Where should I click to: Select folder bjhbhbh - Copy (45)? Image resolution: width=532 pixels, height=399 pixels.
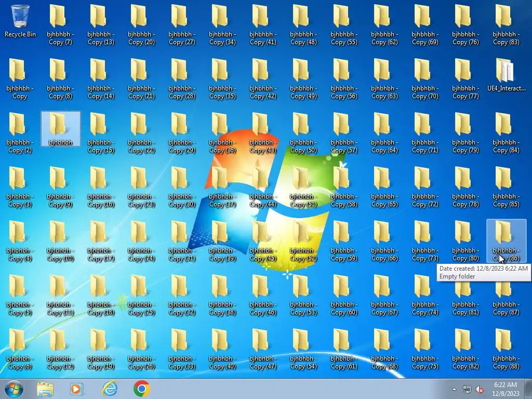point(263,241)
